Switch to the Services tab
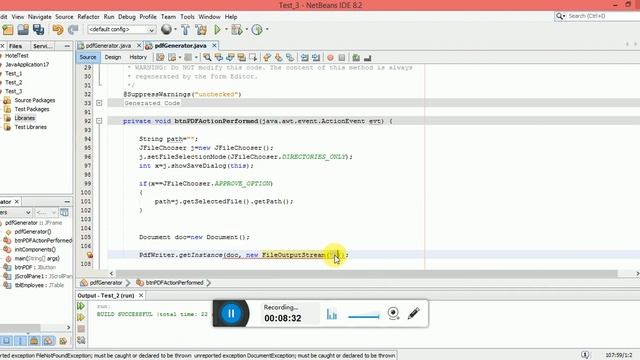This screenshot has width=640, height=360. coord(42,46)
